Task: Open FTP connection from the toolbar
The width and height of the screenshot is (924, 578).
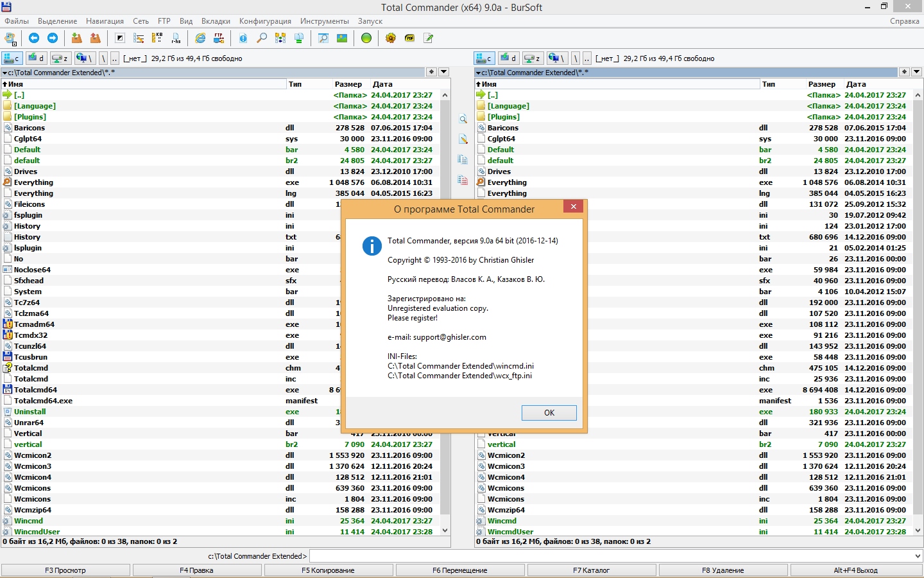Action: (219, 39)
